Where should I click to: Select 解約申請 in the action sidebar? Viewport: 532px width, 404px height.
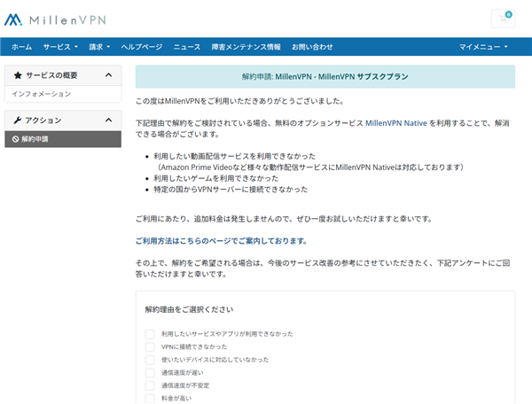point(63,139)
